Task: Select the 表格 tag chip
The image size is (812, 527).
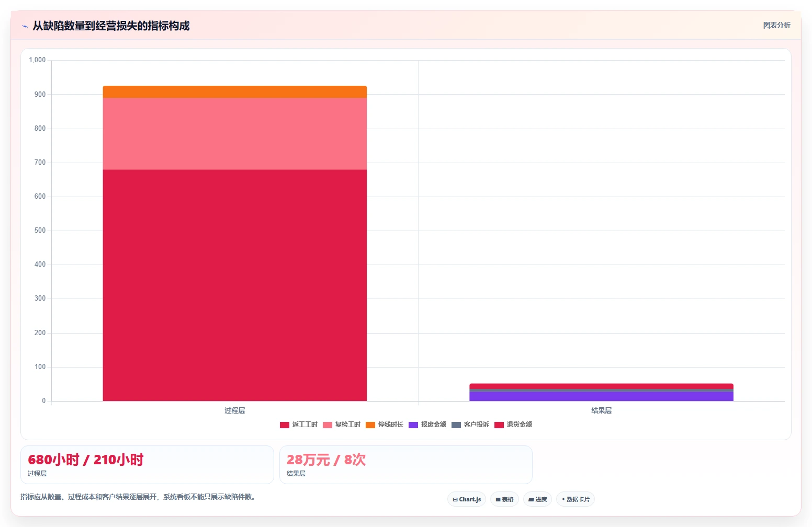Action: (x=504, y=499)
